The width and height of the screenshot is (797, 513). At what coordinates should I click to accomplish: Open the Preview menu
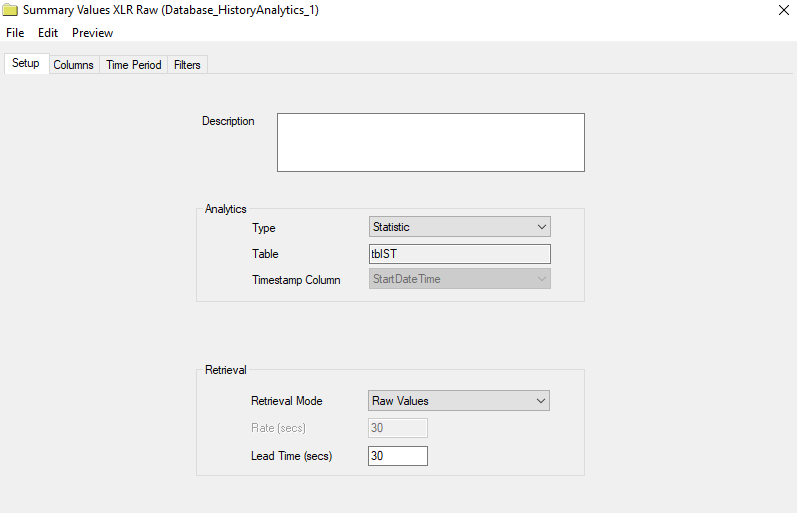click(x=92, y=33)
